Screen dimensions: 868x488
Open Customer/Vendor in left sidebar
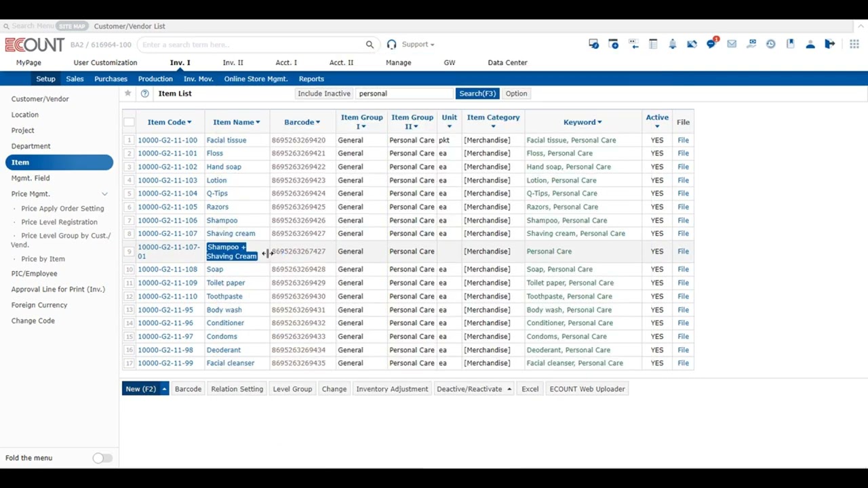40,99
